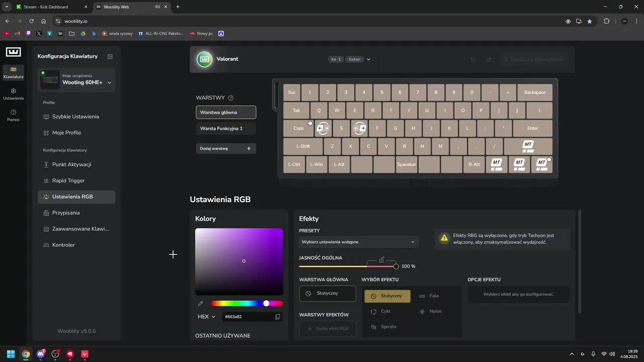
Task: Click the Valorant profile keyboard icon
Action: click(204, 59)
